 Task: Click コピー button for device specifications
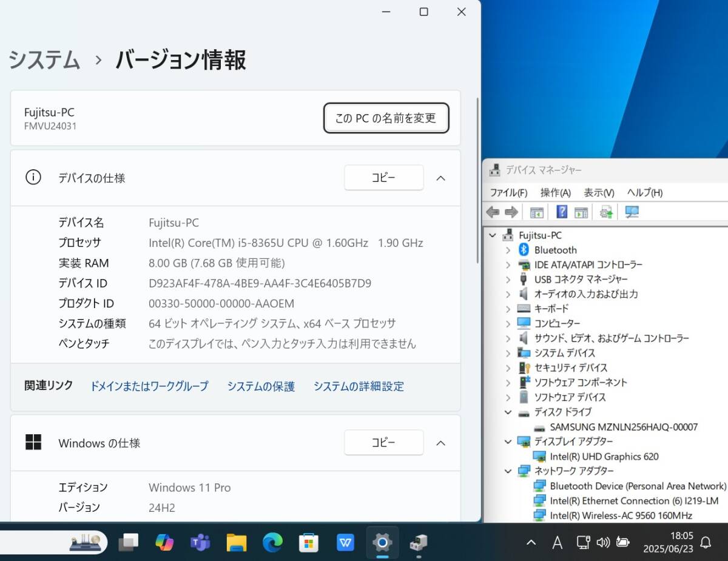[x=383, y=178]
